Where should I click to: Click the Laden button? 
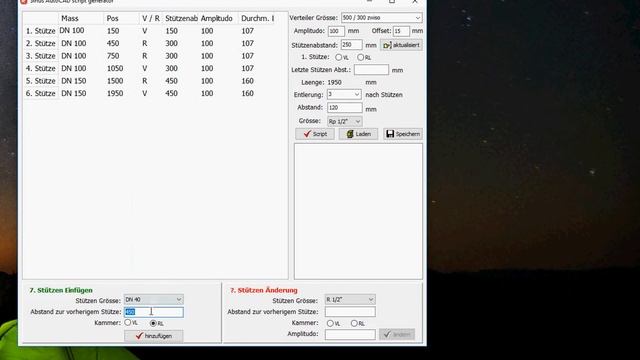(358, 134)
